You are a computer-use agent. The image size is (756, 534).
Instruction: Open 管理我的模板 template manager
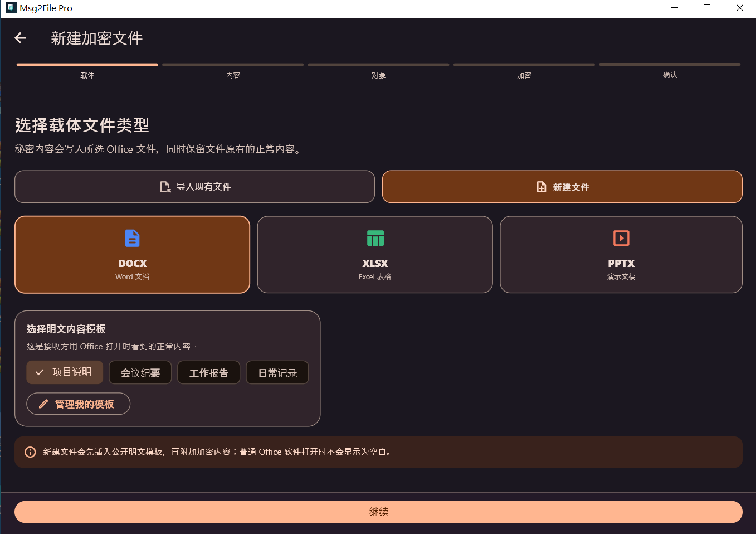click(79, 404)
